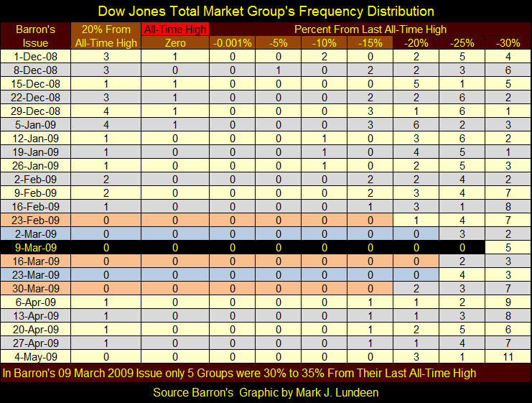Click the '-30%' value '4' in 1-Dec-08 row
This screenshot has width=532, height=403.
point(508,56)
